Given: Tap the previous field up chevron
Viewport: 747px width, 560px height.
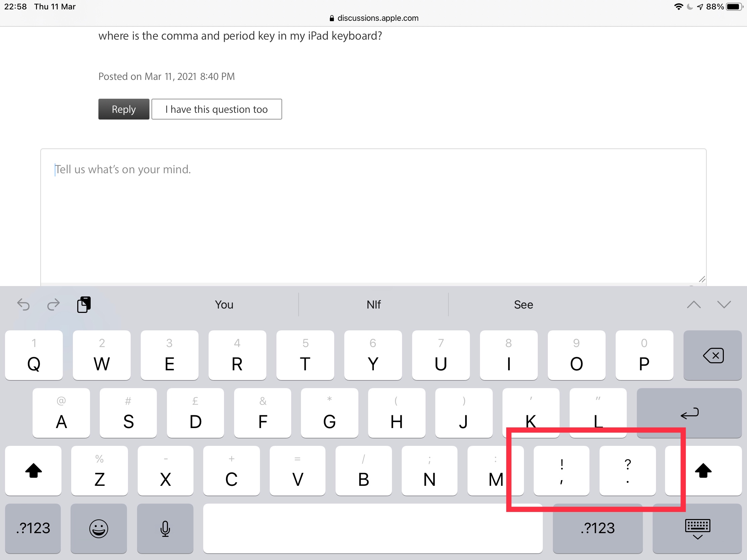Looking at the screenshot, I should (694, 304).
